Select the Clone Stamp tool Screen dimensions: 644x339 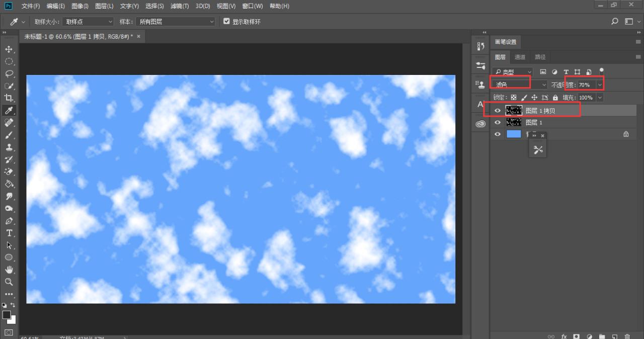pos(9,147)
